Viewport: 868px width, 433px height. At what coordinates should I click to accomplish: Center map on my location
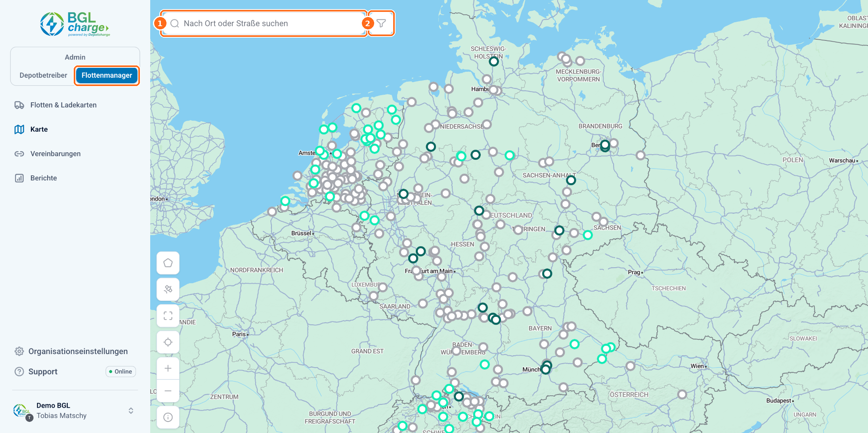tap(168, 342)
